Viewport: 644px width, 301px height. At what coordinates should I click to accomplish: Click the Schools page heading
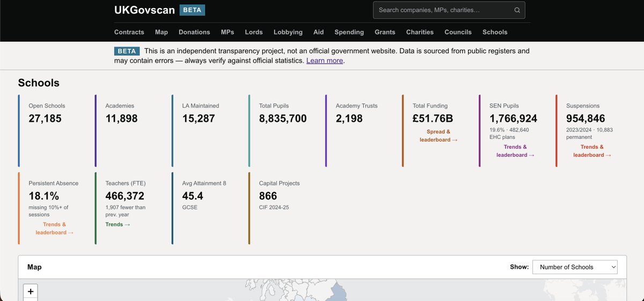point(39,83)
